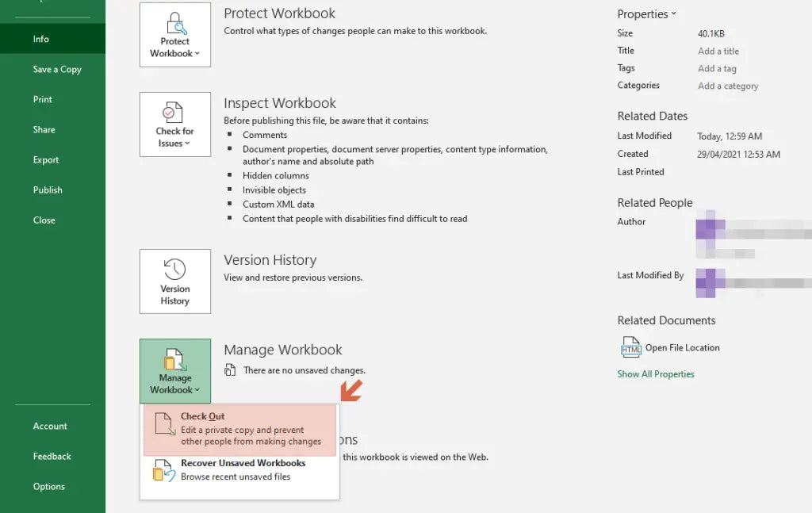Open Version History clock icon
Image resolution: width=812 pixels, height=513 pixels.
(x=174, y=270)
